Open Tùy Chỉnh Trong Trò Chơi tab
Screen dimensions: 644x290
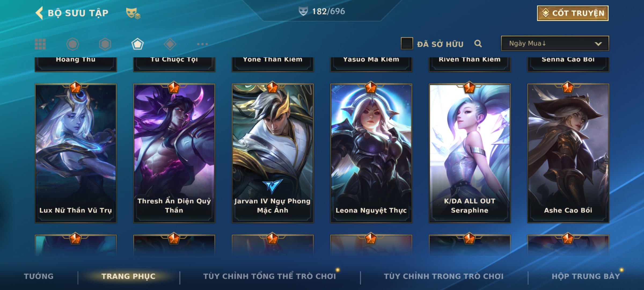(444, 276)
